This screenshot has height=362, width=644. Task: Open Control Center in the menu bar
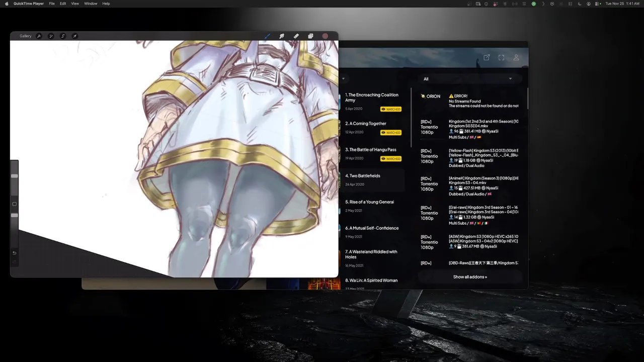coord(598,4)
